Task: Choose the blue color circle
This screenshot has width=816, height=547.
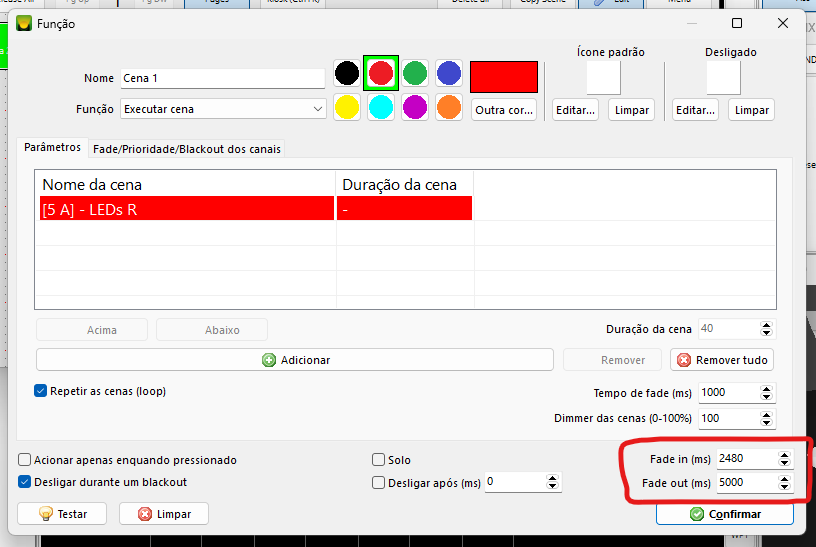Action: pos(449,73)
